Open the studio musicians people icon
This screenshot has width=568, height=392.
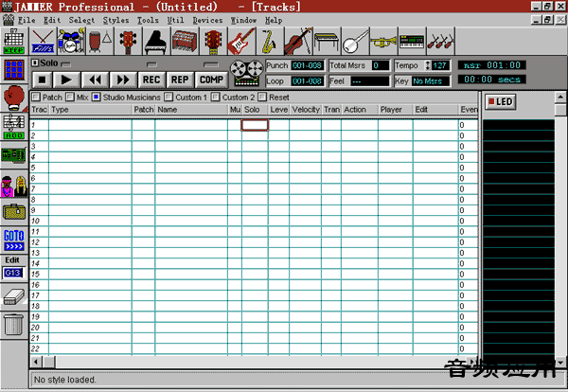coord(14,186)
